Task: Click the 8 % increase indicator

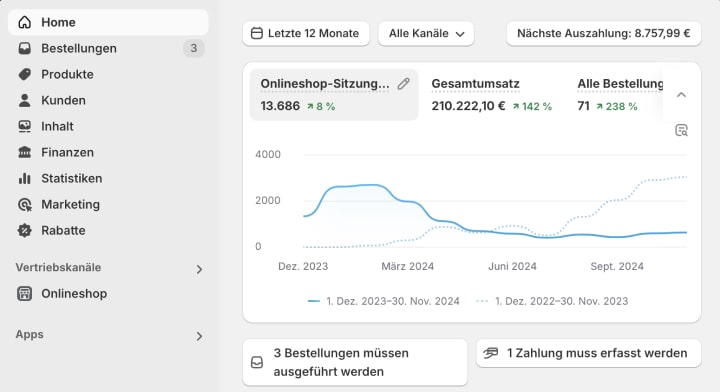Action: coord(321,106)
